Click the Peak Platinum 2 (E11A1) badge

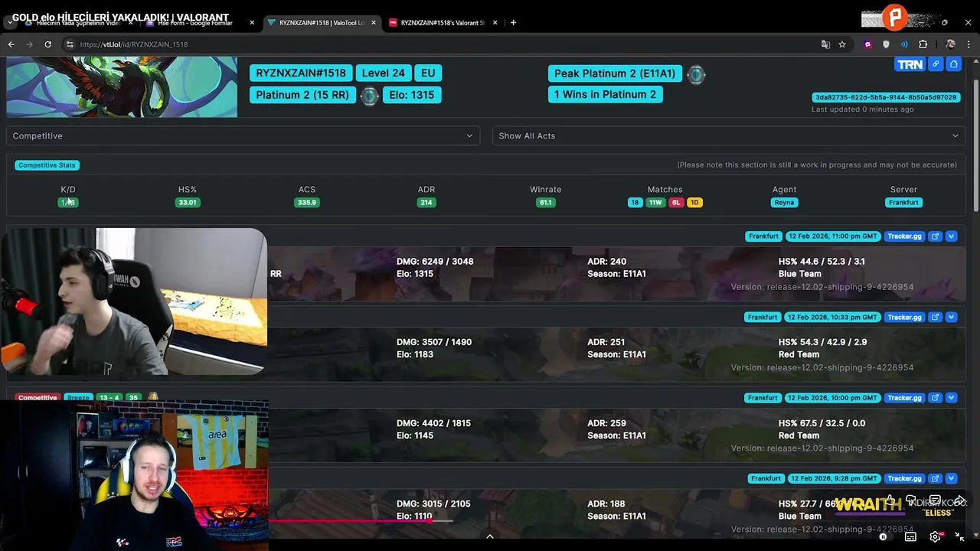[x=615, y=73]
